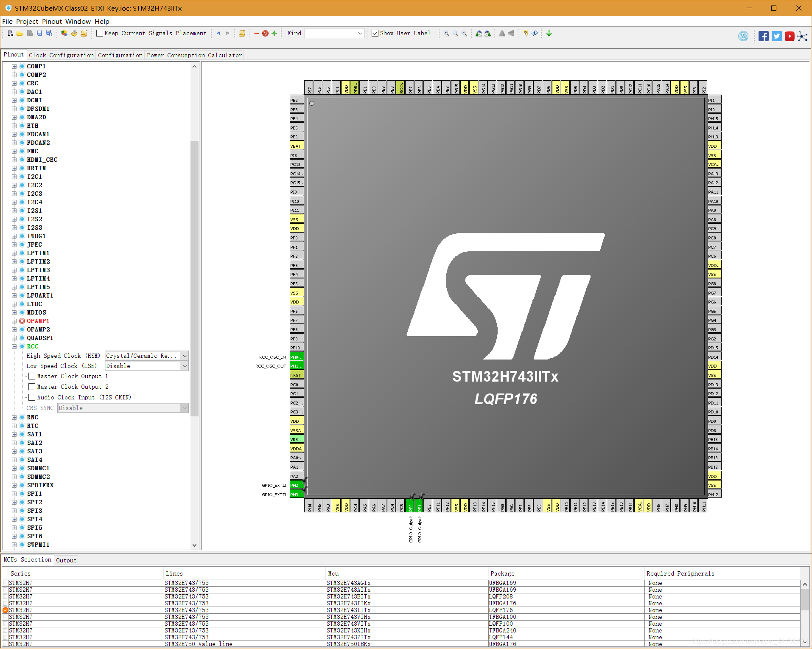Viewport: 812px width, 649px height.
Task: Share on Twitter
Action: pos(776,36)
